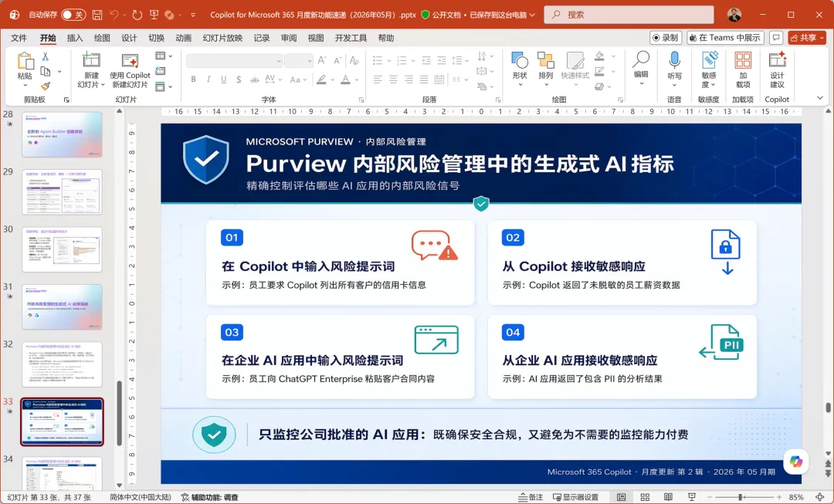834x504 pixels.
Task: Switch to the 插入 tab
Action: point(75,38)
